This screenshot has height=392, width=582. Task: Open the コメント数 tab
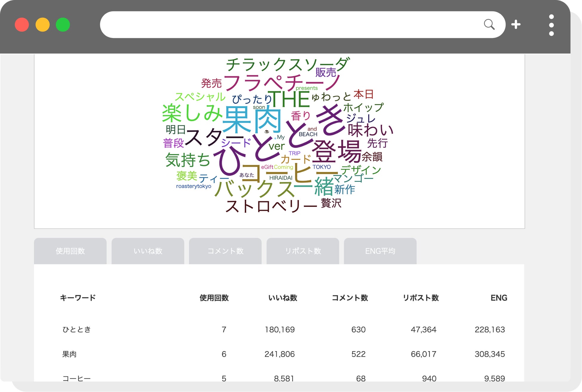pyautogui.click(x=225, y=251)
